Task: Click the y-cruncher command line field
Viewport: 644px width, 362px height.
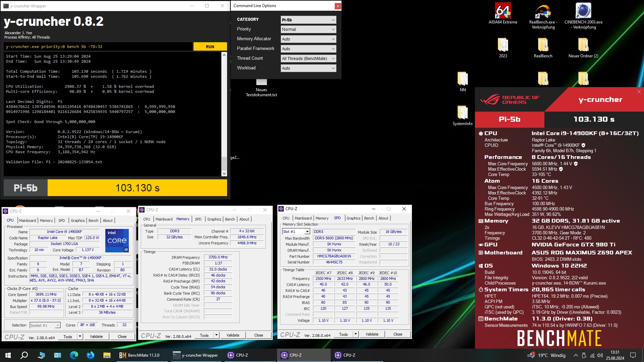Action: coord(98,47)
